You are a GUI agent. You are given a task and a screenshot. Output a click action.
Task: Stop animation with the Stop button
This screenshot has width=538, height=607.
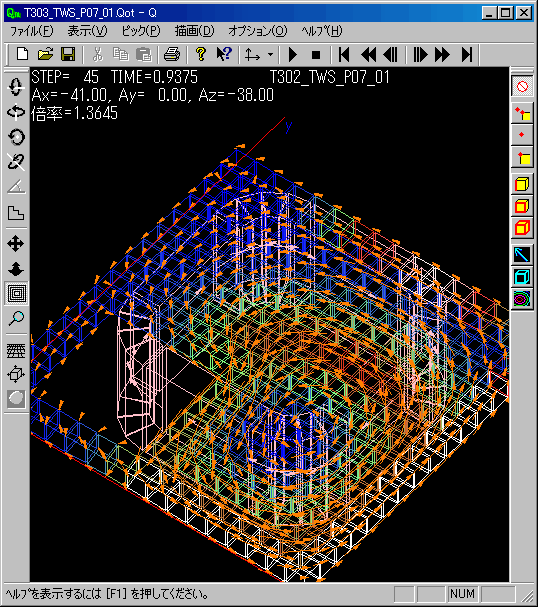click(x=316, y=55)
